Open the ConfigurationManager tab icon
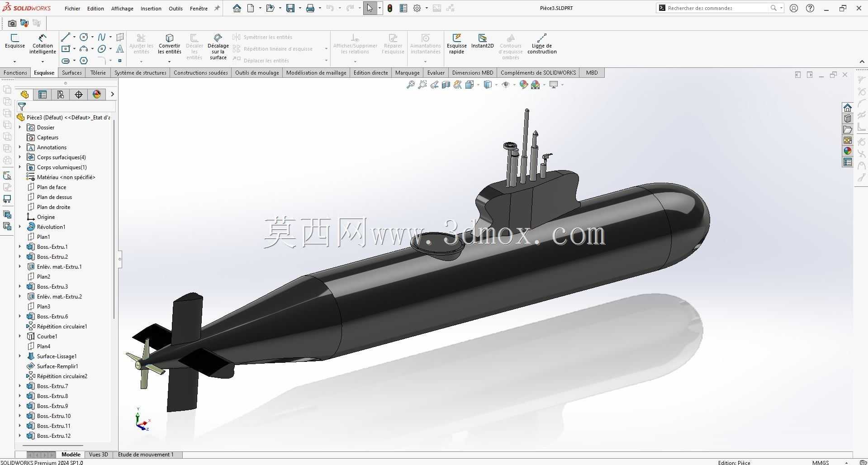 pos(61,94)
